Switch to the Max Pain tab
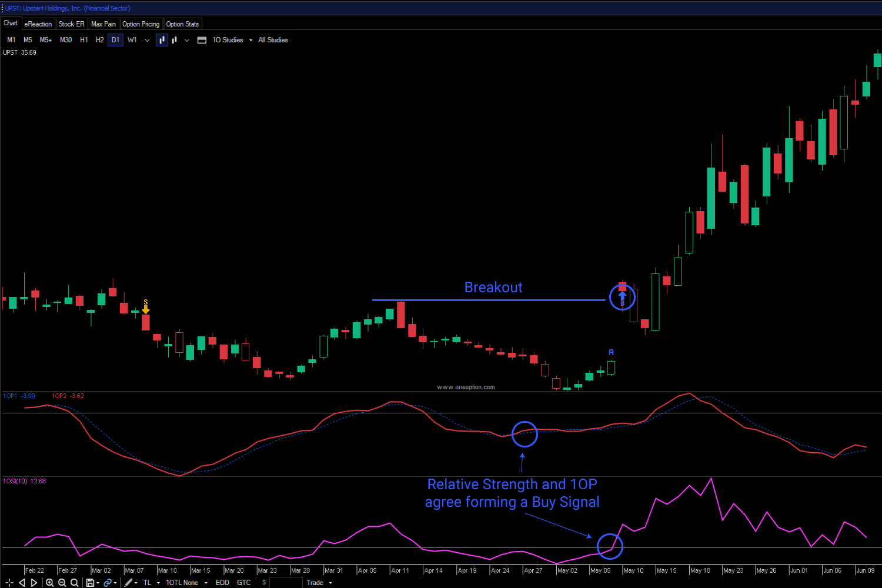This screenshot has height=588, width=882. [x=103, y=24]
